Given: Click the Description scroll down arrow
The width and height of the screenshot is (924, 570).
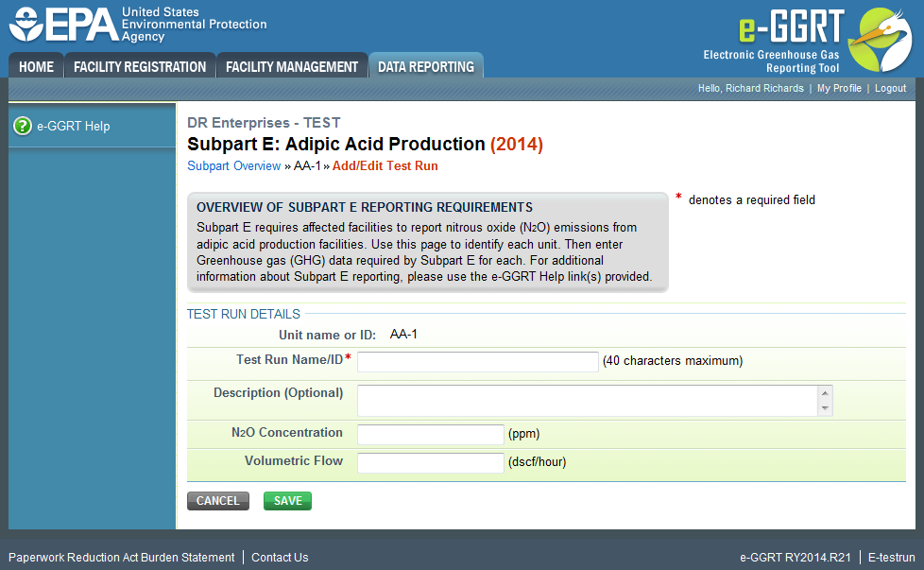Looking at the screenshot, I should pos(825,408).
